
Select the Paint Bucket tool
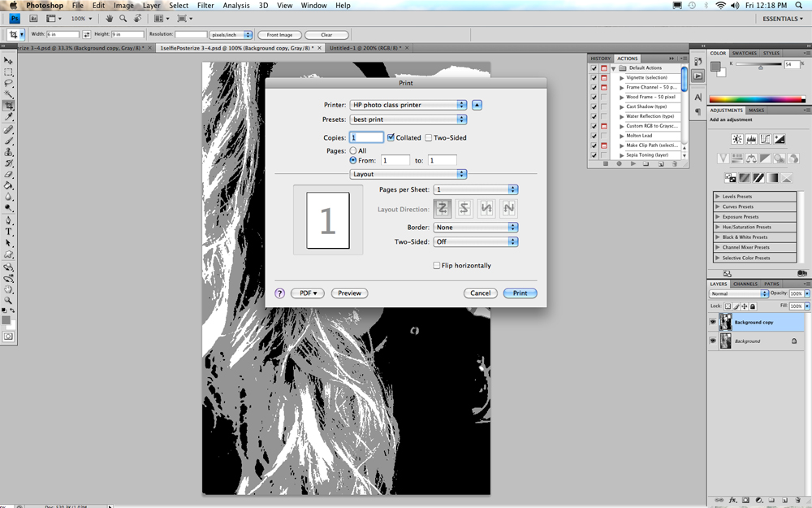[8, 185]
